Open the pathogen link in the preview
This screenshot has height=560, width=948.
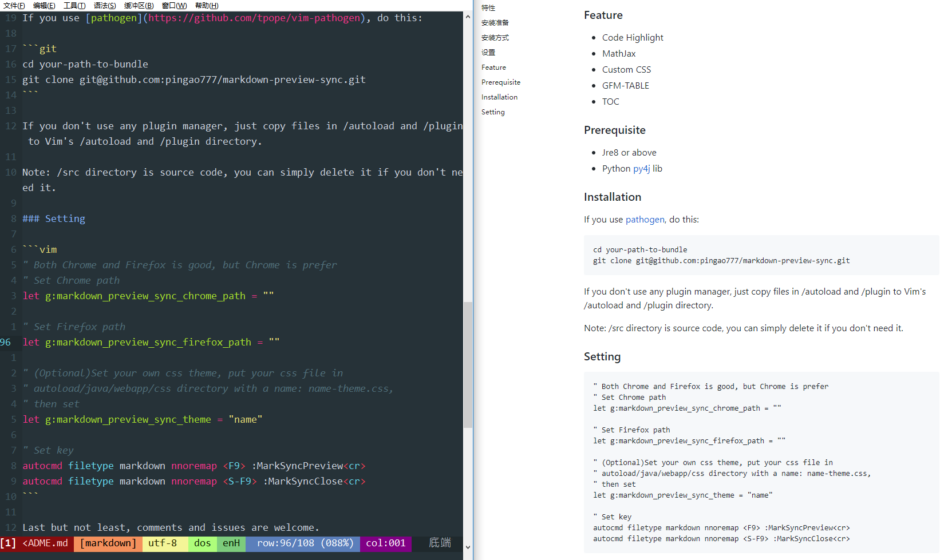coord(645,220)
